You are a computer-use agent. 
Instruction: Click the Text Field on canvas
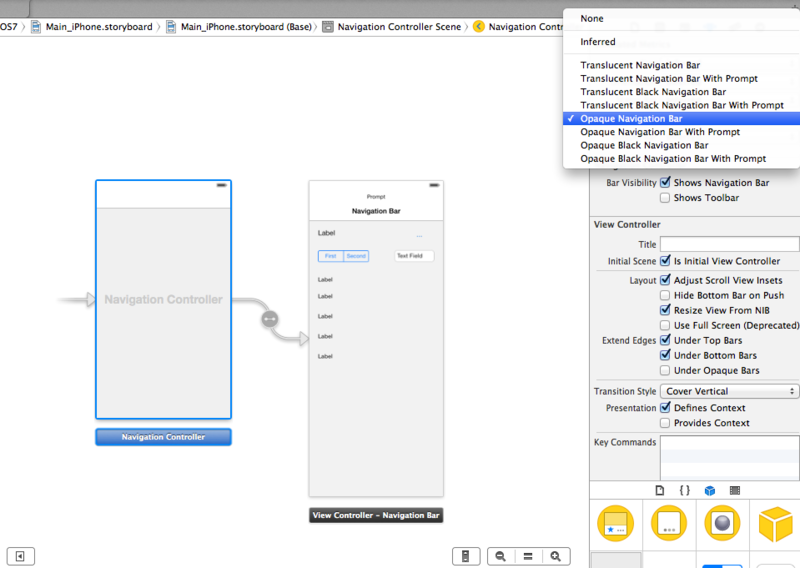(x=414, y=256)
